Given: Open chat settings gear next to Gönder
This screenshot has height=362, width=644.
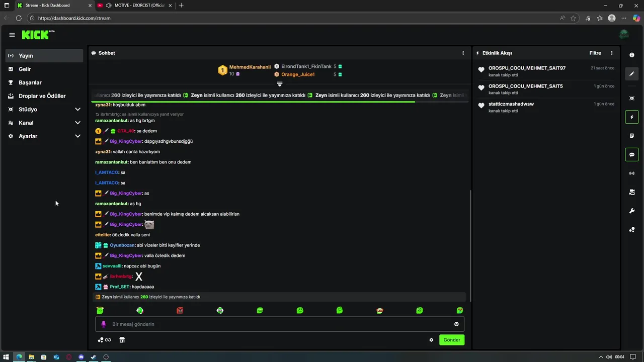Looking at the screenshot, I should click(431, 340).
